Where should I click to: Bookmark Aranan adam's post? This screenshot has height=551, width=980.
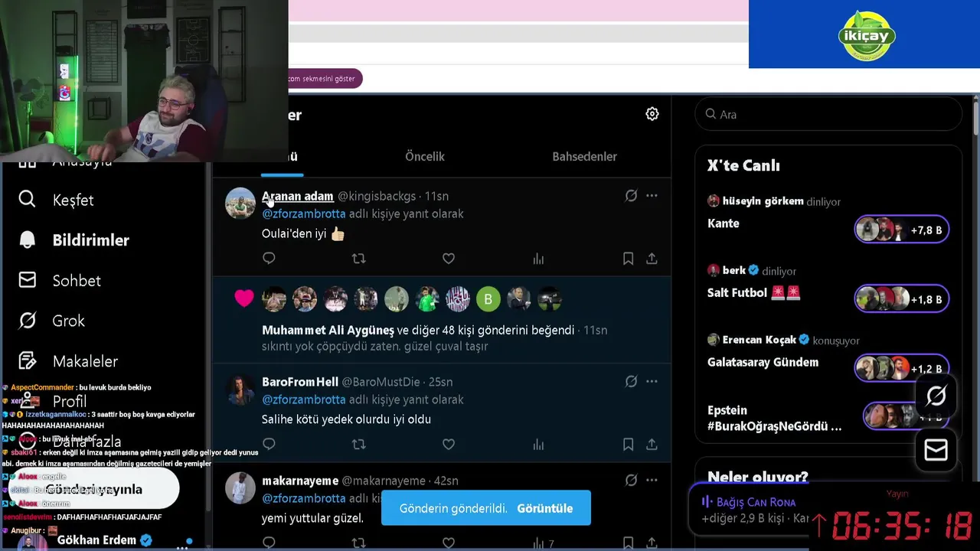[x=628, y=259]
